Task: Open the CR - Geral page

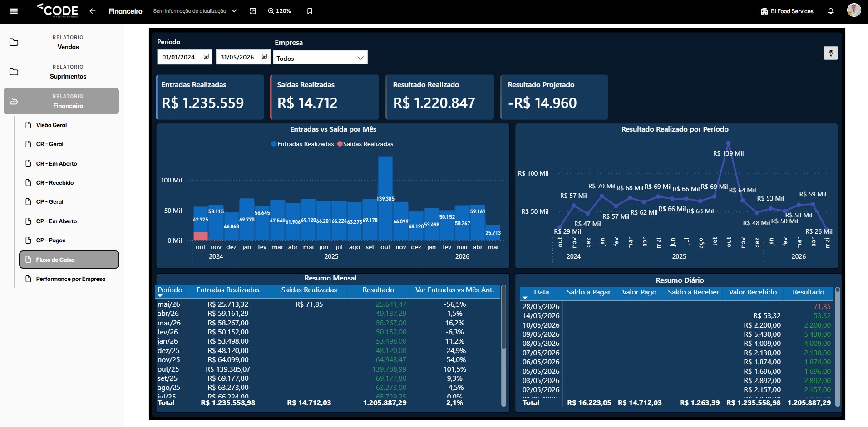Action: pos(49,144)
